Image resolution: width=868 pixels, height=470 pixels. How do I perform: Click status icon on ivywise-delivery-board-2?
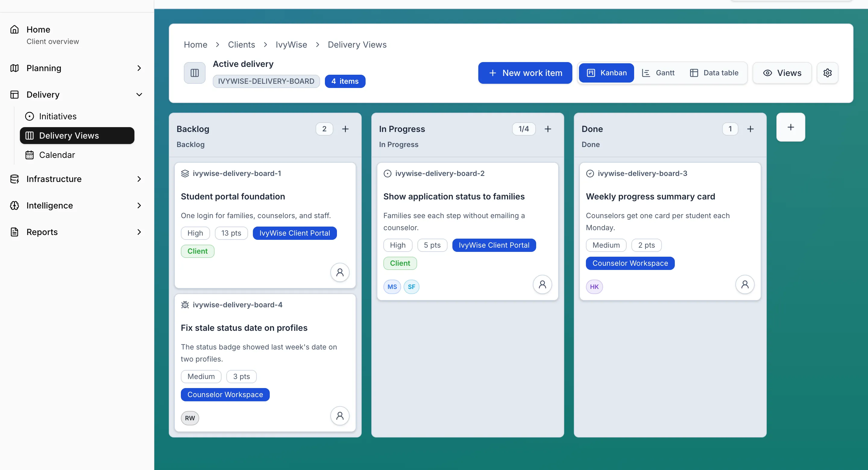coord(388,174)
